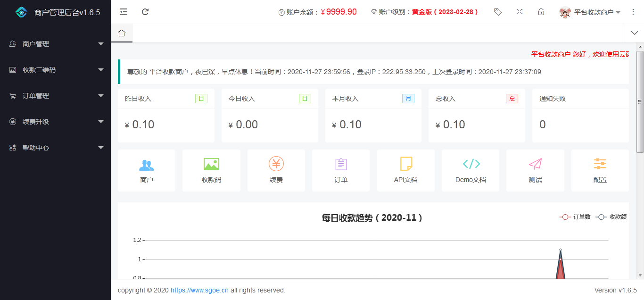
Task: Refresh the current page
Action: pyautogui.click(x=145, y=11)
